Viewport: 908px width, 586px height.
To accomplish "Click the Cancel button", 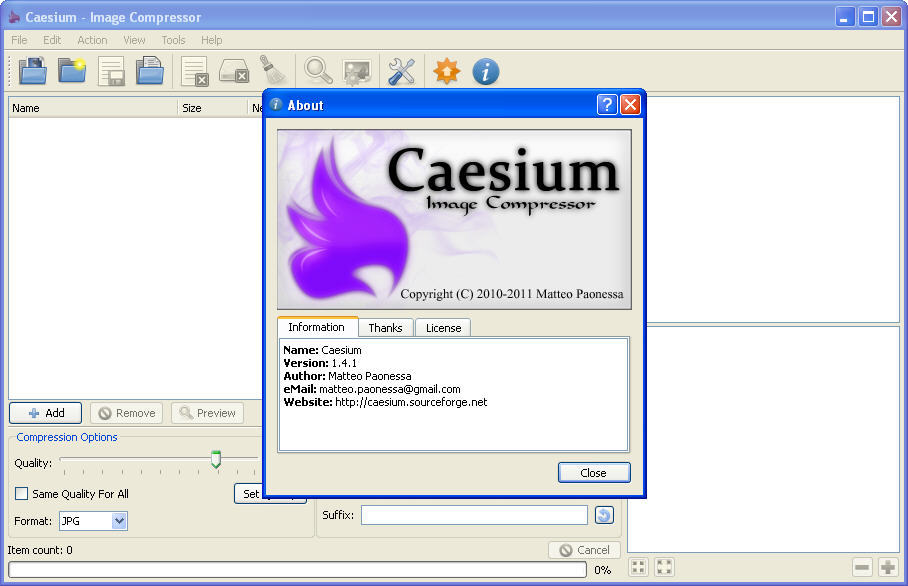I will 584,549.
